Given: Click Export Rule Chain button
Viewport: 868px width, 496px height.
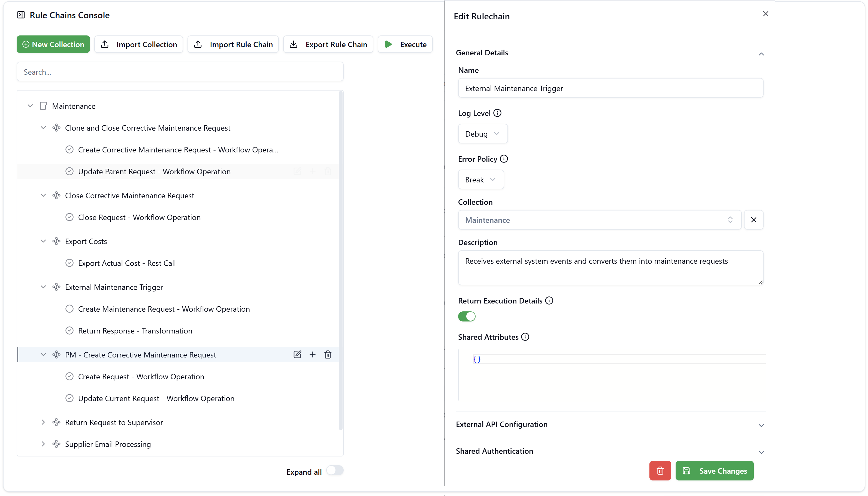Looking at the screenshot, I should (x=328, y=44).
